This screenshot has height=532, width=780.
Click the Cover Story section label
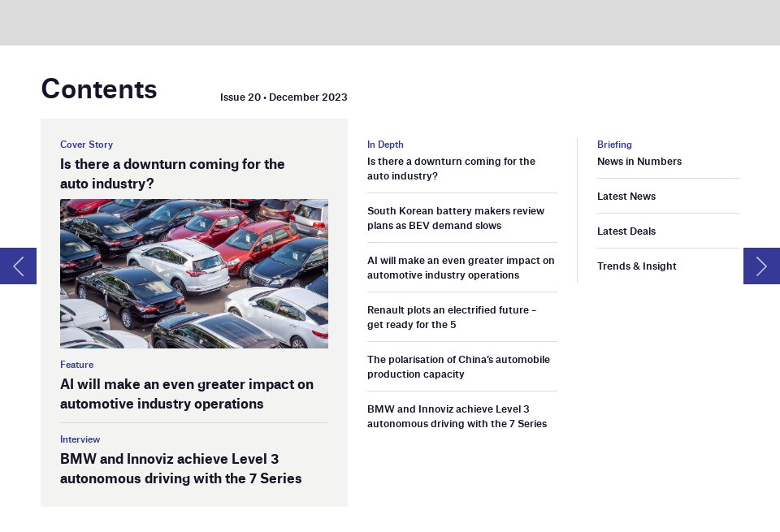pos(86,145)
